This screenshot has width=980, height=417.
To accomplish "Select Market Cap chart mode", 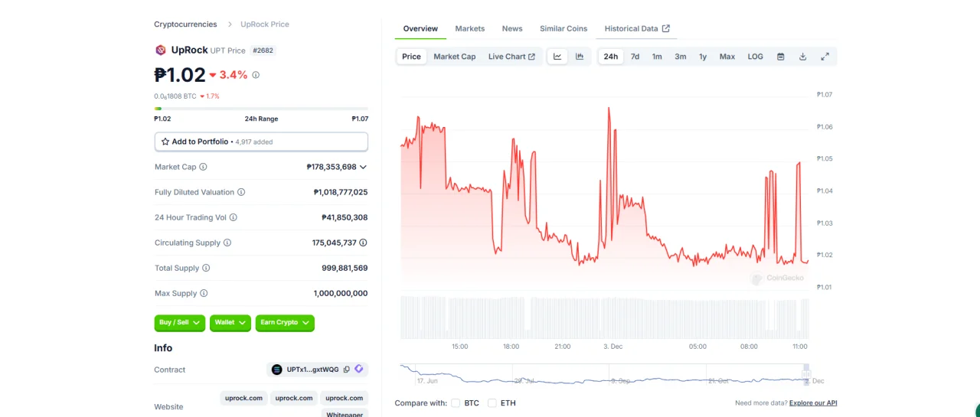I will pyautogui.click(x=455, y=57).
